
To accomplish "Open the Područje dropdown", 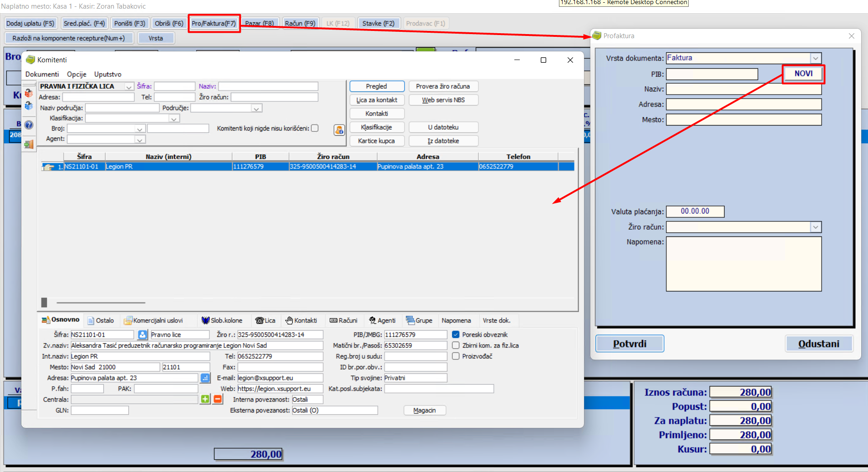I will point(257,108).
